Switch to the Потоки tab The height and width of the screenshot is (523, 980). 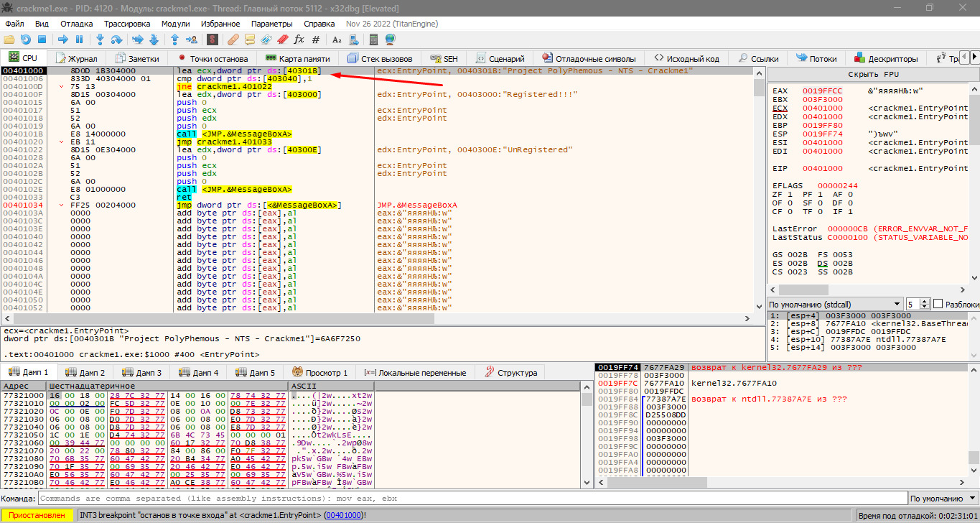pos(816,58)
